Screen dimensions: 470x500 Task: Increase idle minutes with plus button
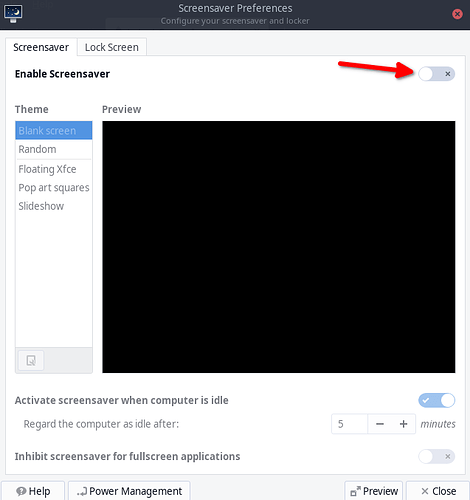pyautogui.click(x=403, y=424)
